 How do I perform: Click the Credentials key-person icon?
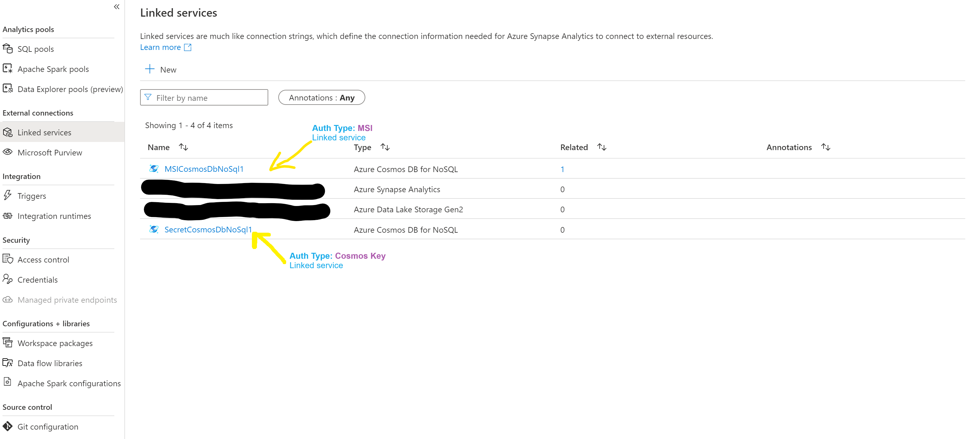click(x=8, y=279)
